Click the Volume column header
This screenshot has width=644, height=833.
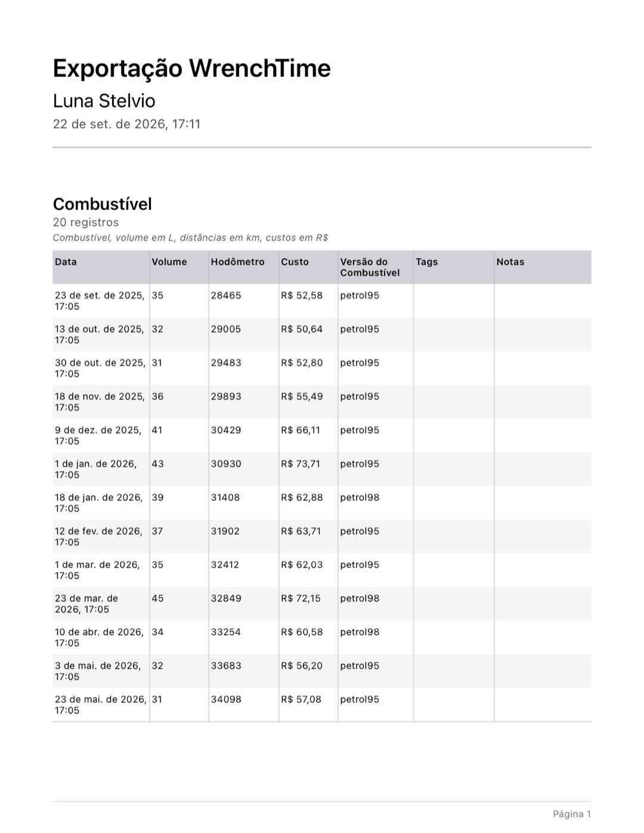pos(169,262)
